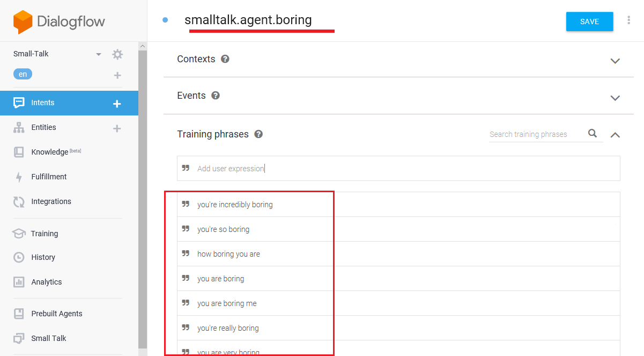Image resolution: width=644 pixels, height=356 pixels.
Task: Open agent settings gear icon
Action: (x=117, y=54)
